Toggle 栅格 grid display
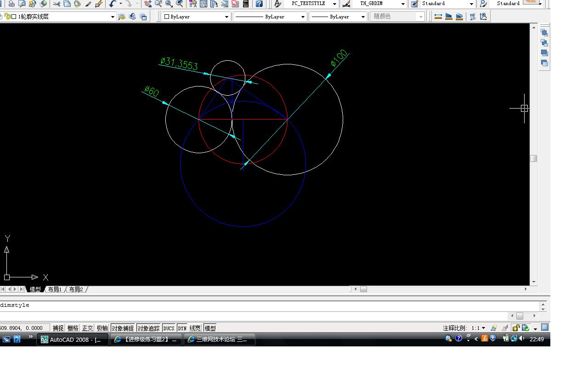The width and height of the screenshot is (588, 368). (73, 328)
